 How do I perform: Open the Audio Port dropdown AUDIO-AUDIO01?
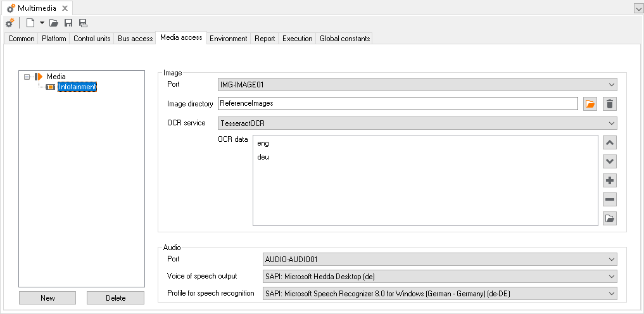click(439, 260)
